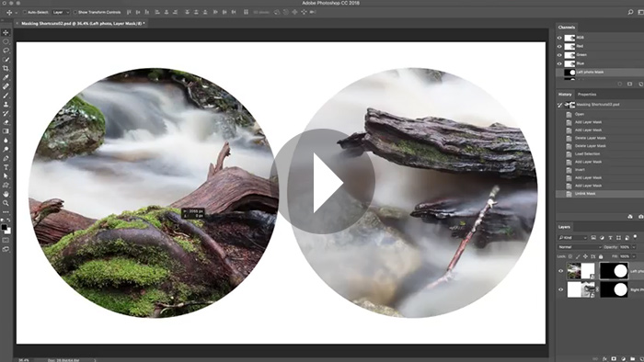Select the Move tool in the toolbox
The image size is (644, 362).
[6, 32]
